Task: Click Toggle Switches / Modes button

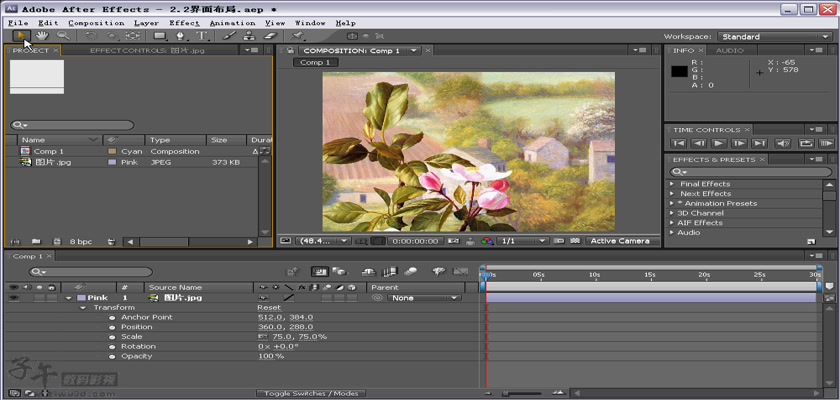Action: [x=311, y=393]
